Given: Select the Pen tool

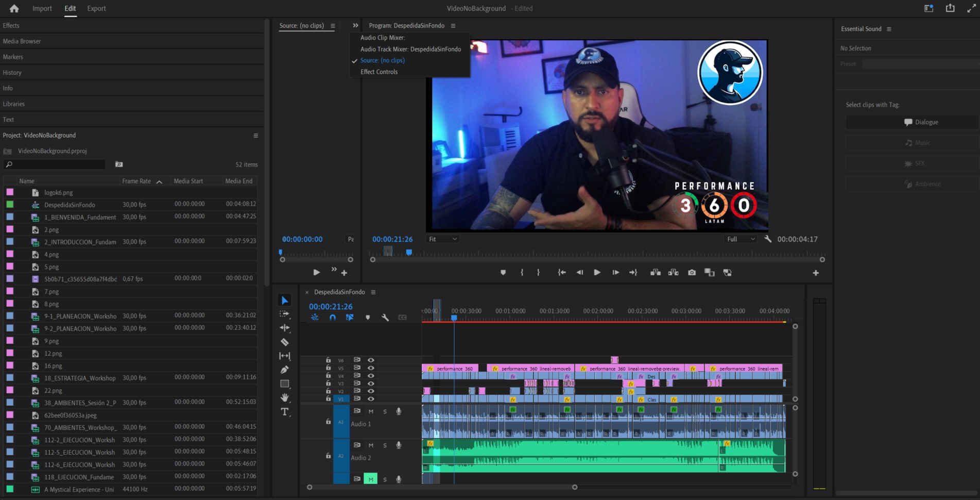Looking at the screenshot, I should pyautogui.click(x=284, y=370).
